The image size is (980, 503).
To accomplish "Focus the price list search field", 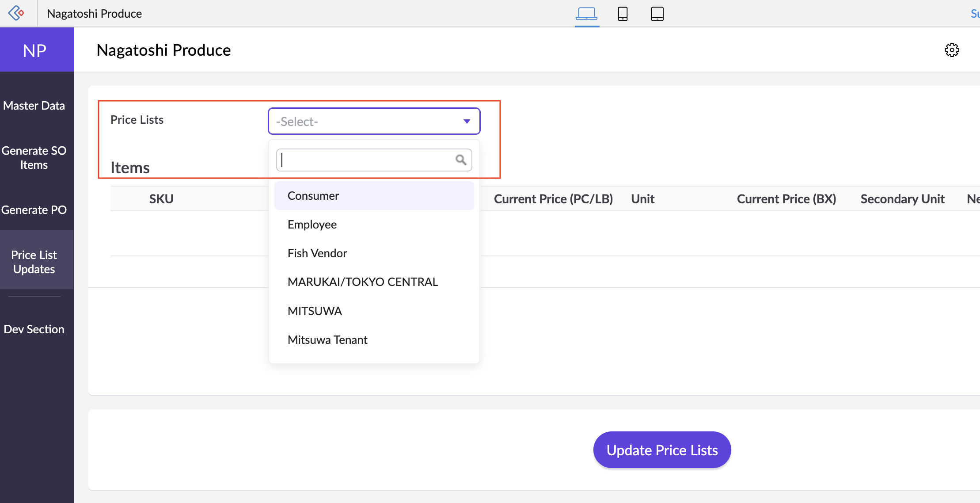I will point(366,160).
